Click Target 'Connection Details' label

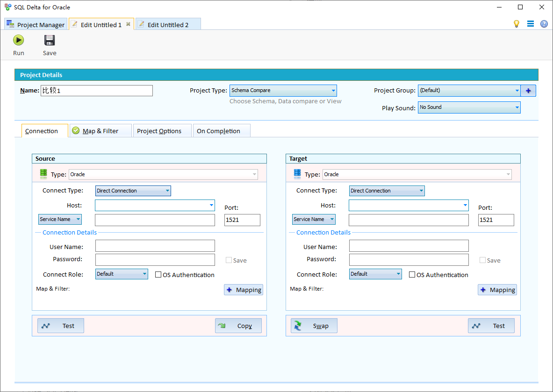click(x=323, y=232)
